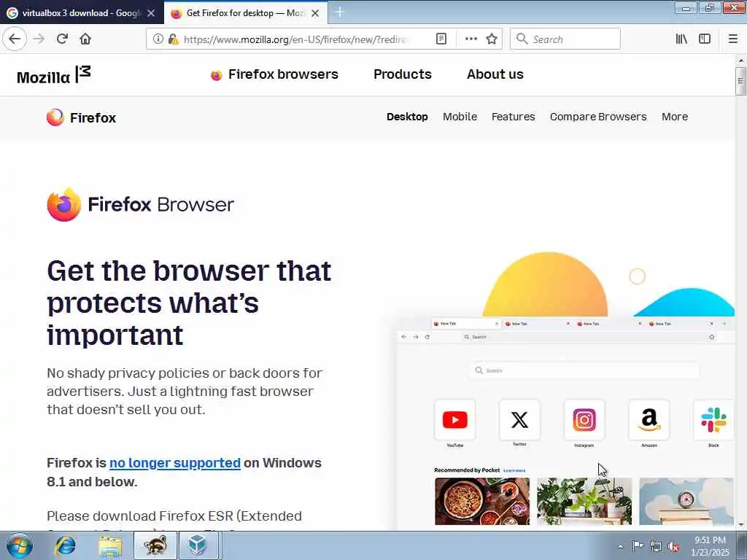Show hidden tray icons arrow
This screenshot has height=560, width=747.
[620, 546]
